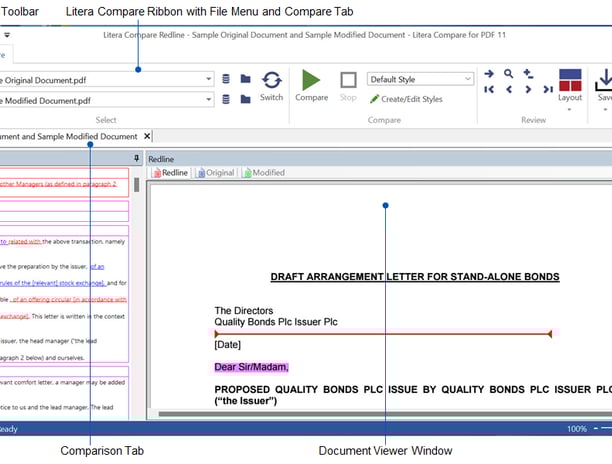This screenshot has width=612, height=464.
Task: Open the Default Style combo box
Action: 420,79
